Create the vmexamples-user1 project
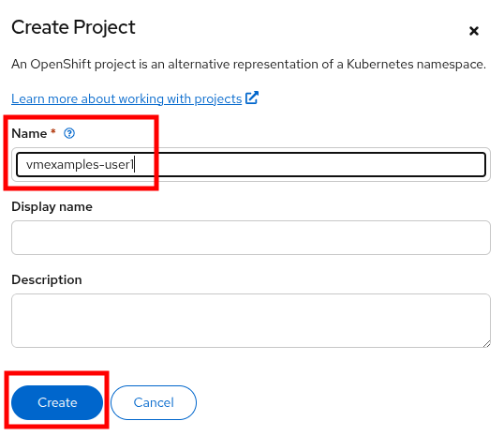The image size is (504, 436). pyautogui.click(x=57, y=402)
